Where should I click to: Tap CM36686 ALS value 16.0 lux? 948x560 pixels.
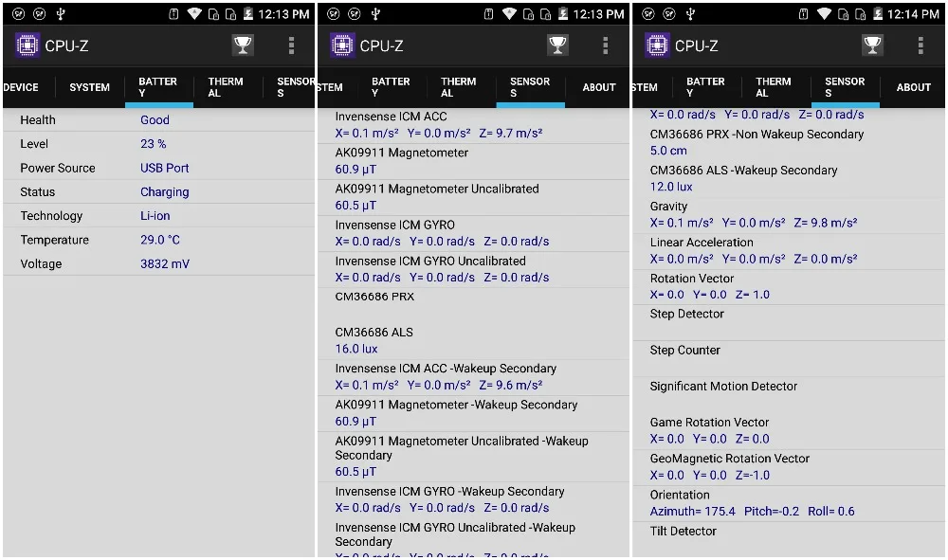(356, 349)
